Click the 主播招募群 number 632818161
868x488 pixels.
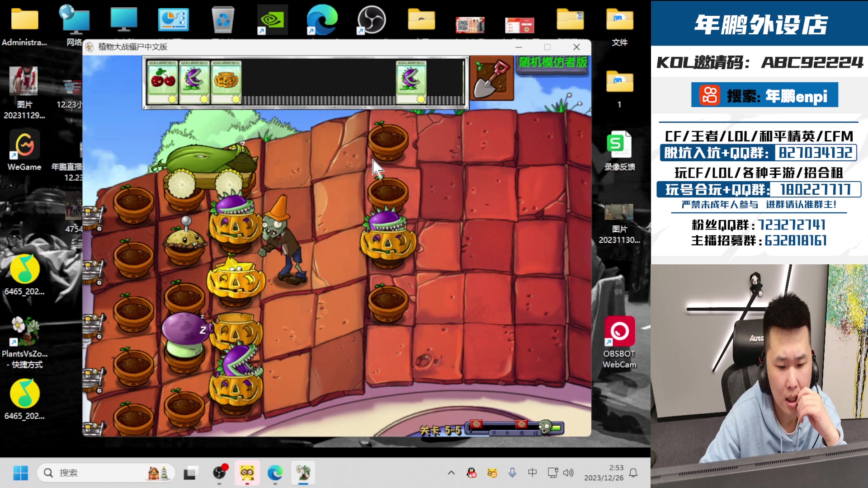click(796, 240)
